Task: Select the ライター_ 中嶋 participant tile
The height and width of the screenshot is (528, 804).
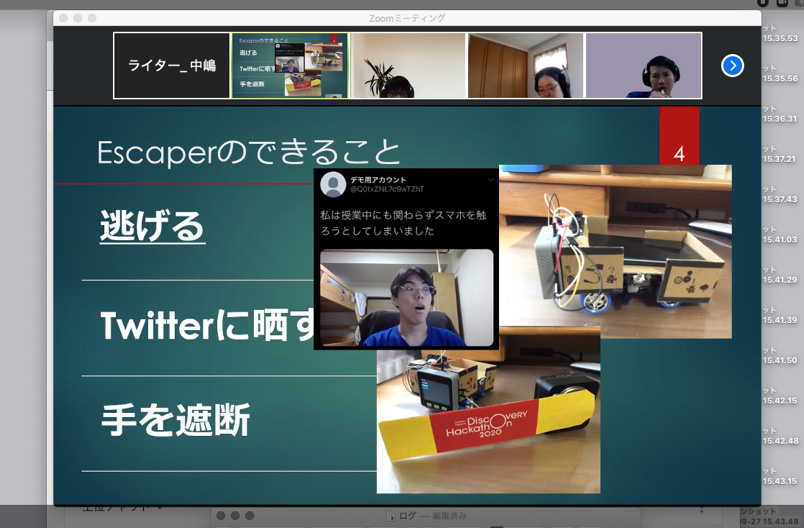Action: [172, 66]
